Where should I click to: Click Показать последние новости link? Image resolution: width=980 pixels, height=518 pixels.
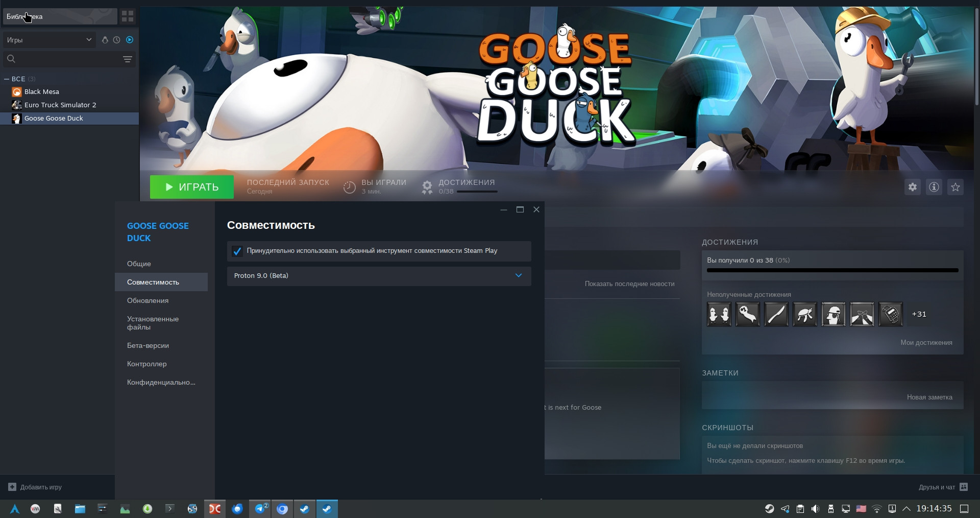click(630, 284)
